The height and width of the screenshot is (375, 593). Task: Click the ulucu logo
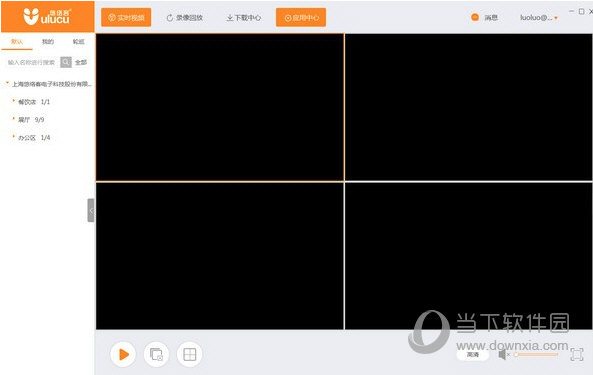[x=47, y=17]
